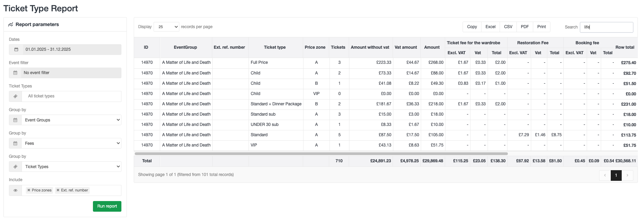Viewport: 644px width, 223px height.
Task: Remove the Ext. ref. number tag
Action: click(x=58, y=190)
